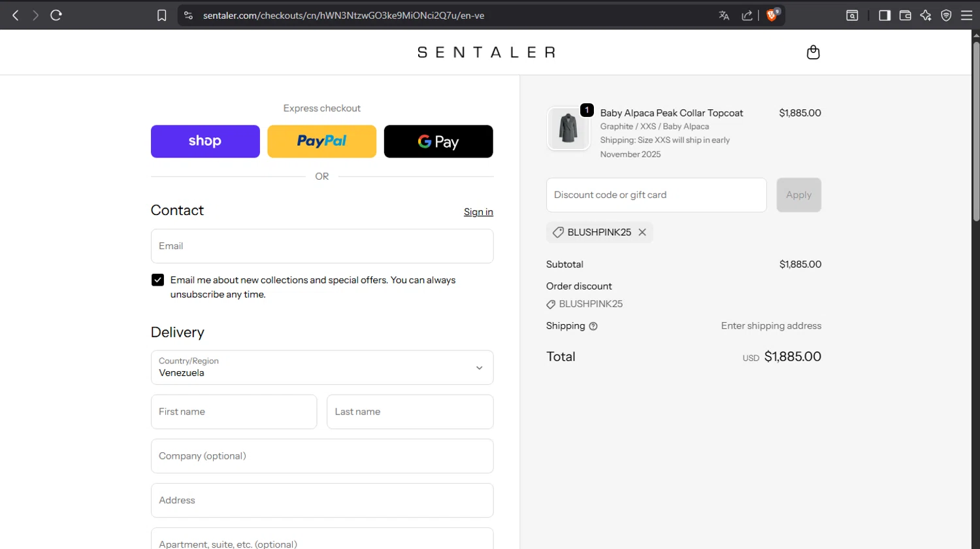Screen dimensions: 980x549
Task: Focus the Email field
Action: [322, 246]
